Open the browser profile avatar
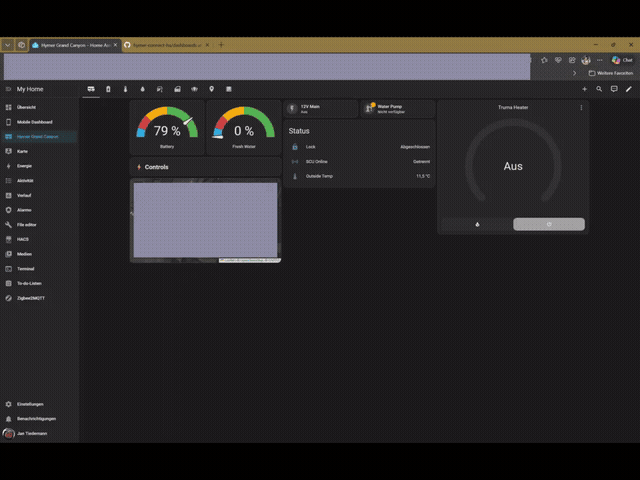 click(x=586, y=60)
